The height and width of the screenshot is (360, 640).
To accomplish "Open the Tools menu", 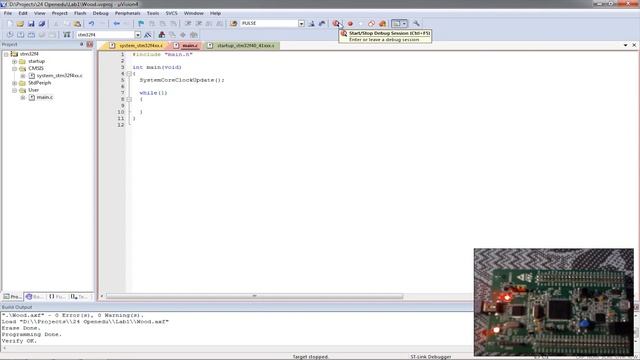I will point(153,13).
